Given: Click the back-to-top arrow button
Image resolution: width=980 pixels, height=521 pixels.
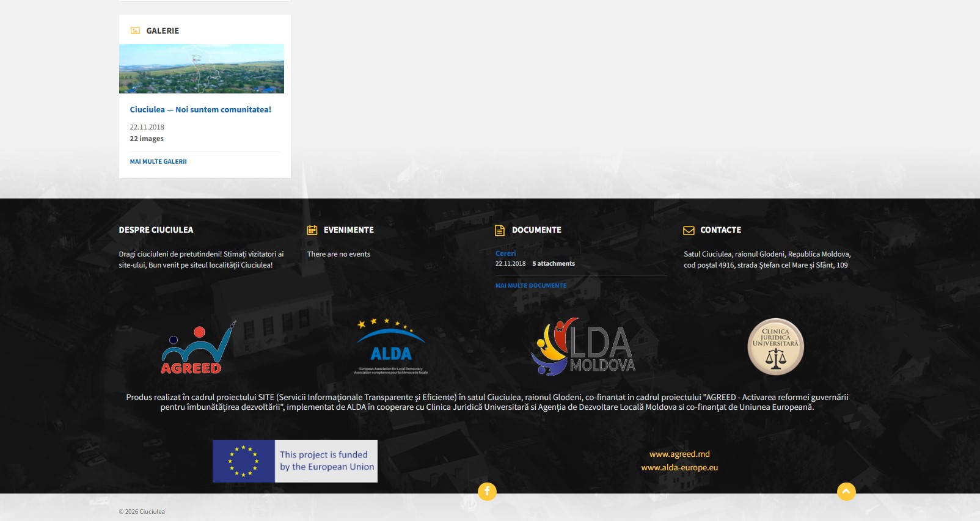Looking at the screenshot, I should (x=846, y=491).
